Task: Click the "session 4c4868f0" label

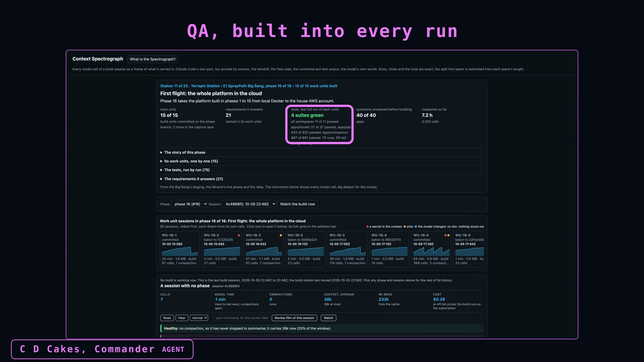Action: click(226, 286)
